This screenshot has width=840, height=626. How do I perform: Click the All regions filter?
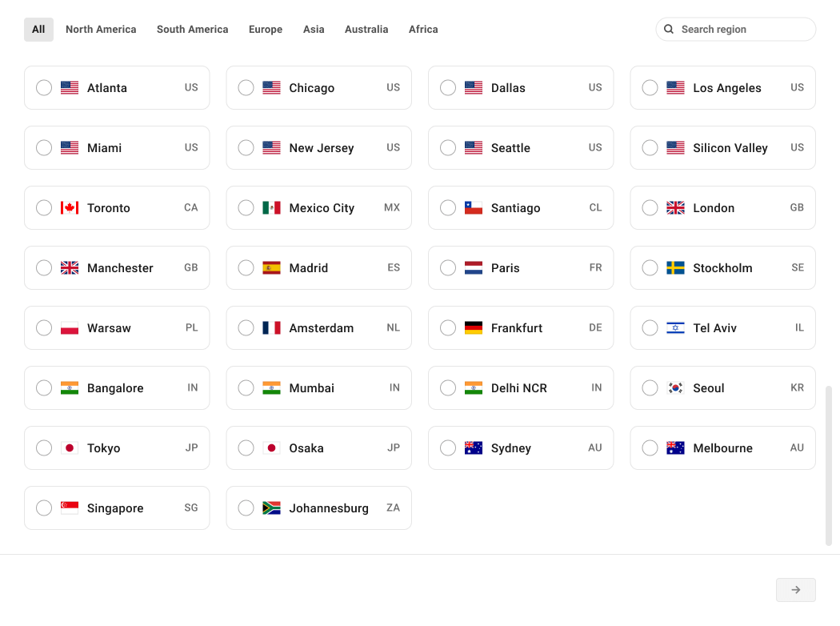tap(38, 29)
